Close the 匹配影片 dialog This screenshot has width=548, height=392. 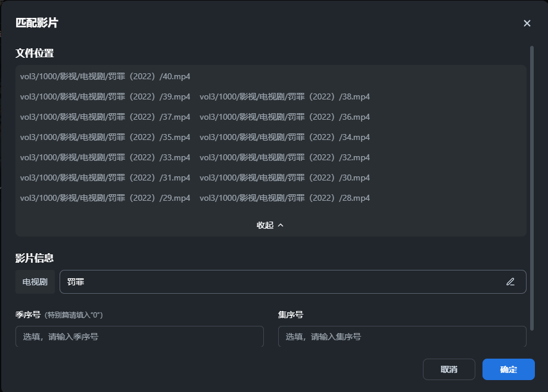(x=527, y=23)
